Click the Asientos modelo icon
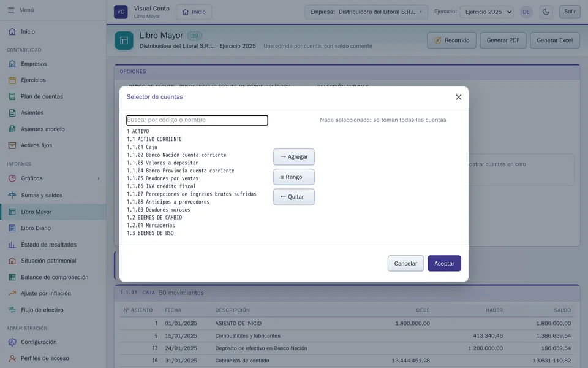 (x=12, y=129)
